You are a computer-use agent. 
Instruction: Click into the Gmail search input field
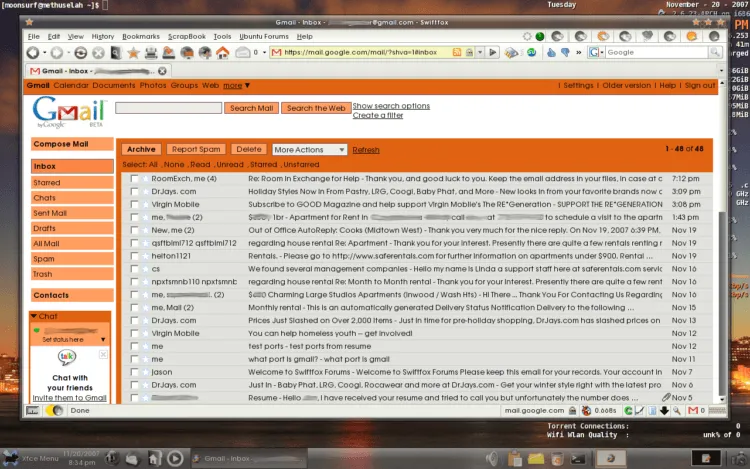pyautogui.click(x=168, y=108)
